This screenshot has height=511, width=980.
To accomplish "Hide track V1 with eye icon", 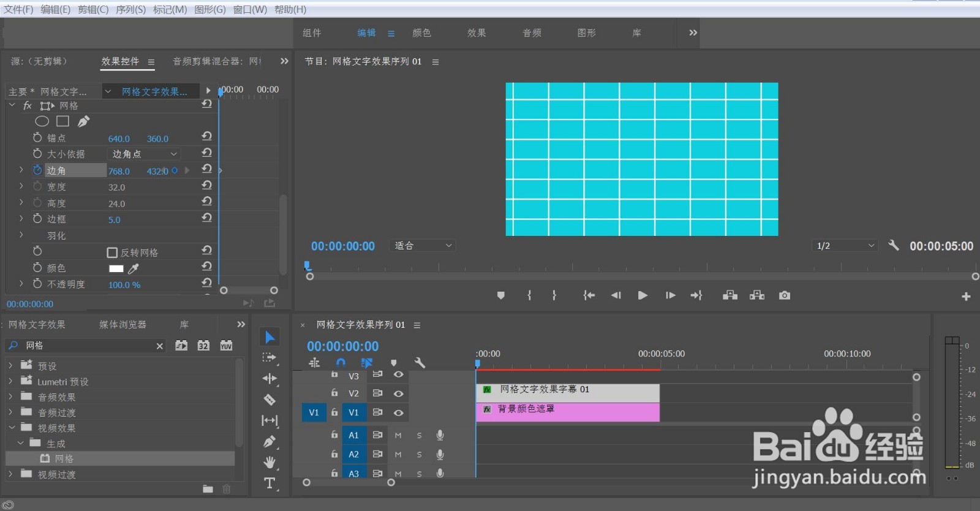I will click(399, 413).
